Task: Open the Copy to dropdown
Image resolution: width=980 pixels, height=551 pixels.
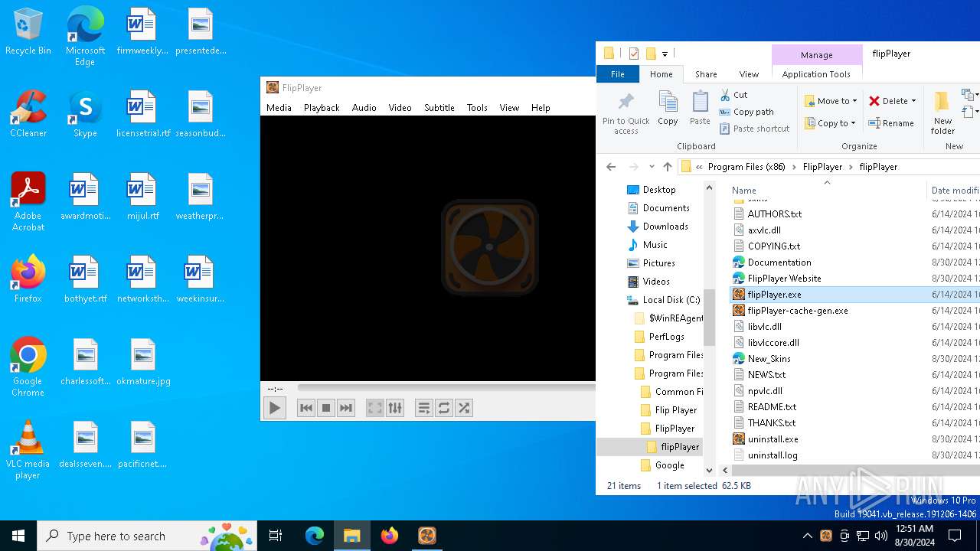Action: pyautogui.click(x=831, y=123)
